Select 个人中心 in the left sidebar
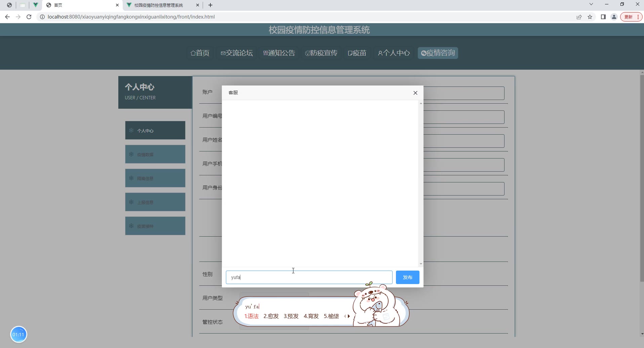 tap(155, 130)
